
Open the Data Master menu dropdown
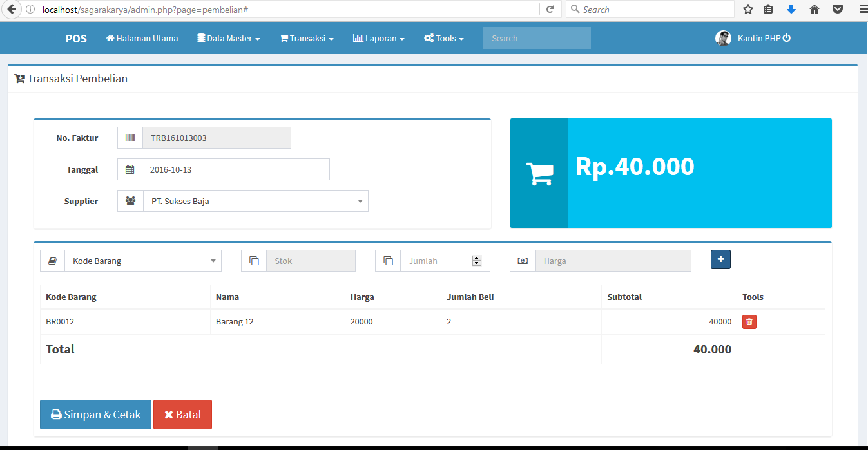tap(228, 38)
